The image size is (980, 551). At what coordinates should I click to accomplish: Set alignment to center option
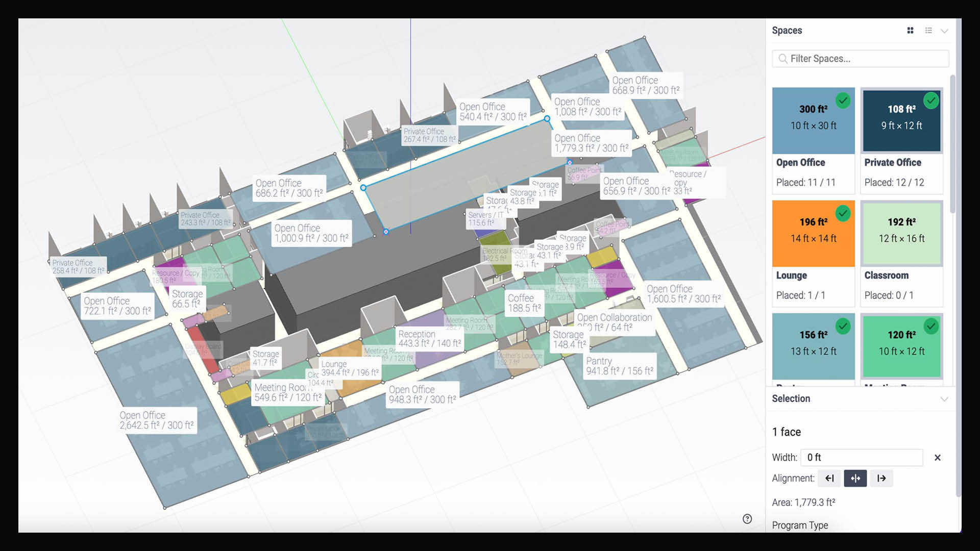[x=855, y=479]
